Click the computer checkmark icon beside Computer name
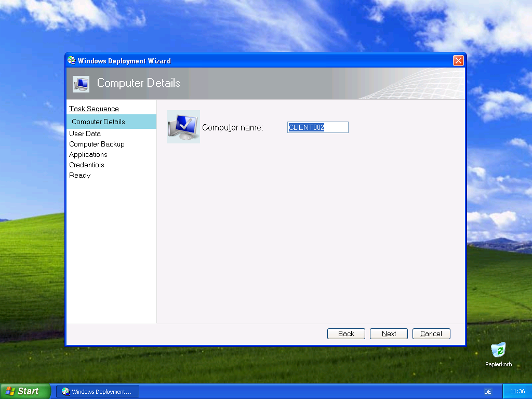532x399 pixels. (x=183, y=127)
